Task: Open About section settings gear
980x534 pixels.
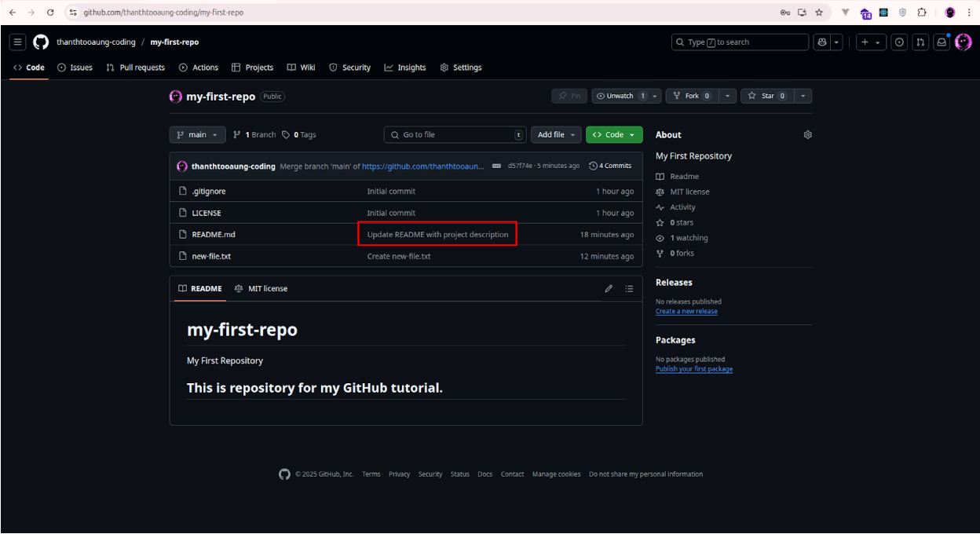Action: [x=807, y=134]
